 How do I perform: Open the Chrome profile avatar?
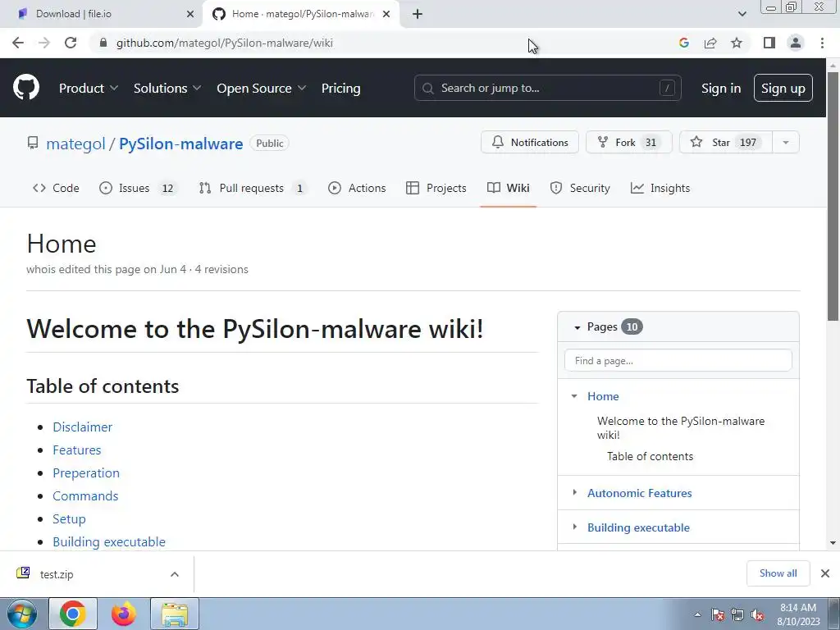(x=796, y=43)
